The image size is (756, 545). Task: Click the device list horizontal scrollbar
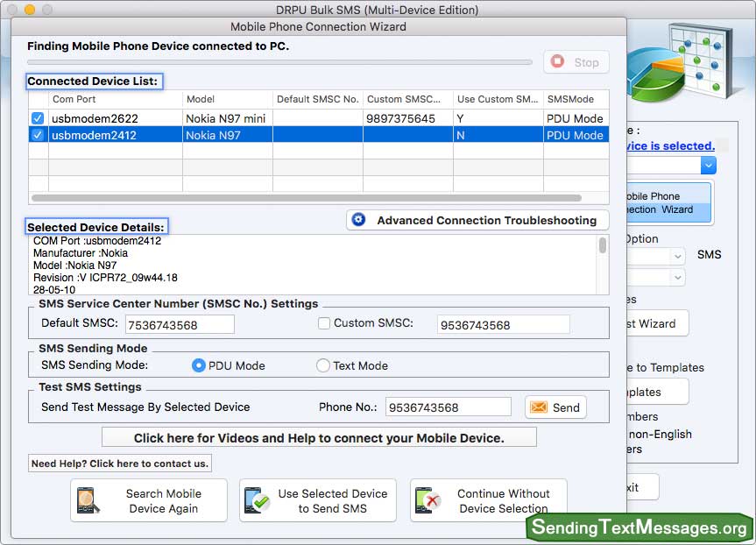click(x=306, y=198)
